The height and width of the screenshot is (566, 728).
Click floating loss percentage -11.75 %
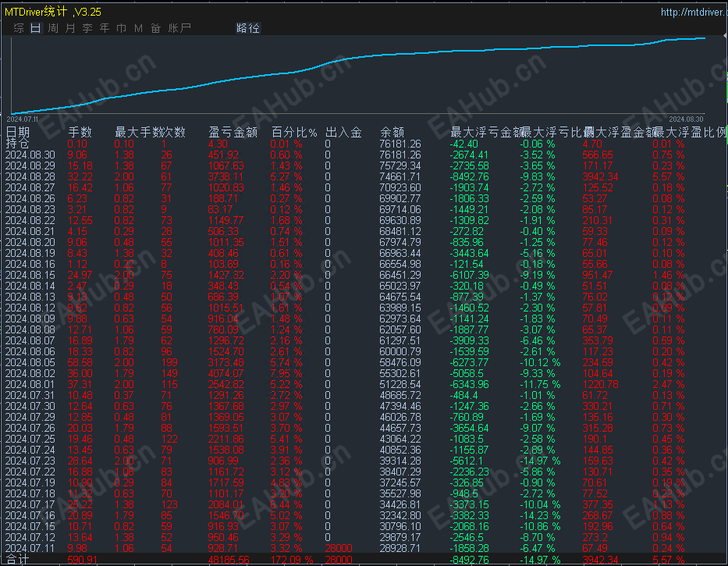click(x=540, y=384)
